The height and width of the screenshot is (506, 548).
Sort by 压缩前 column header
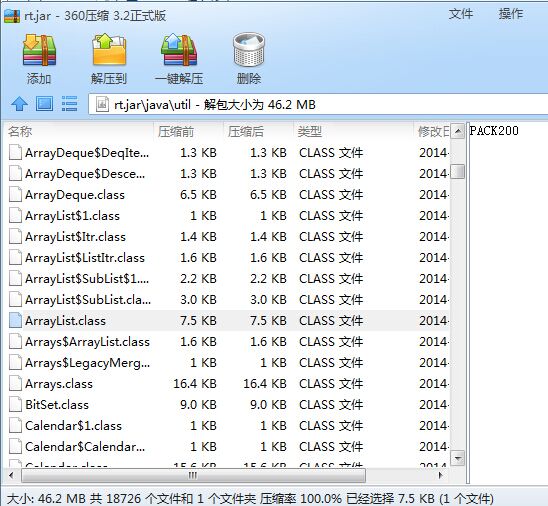[188, 132]
